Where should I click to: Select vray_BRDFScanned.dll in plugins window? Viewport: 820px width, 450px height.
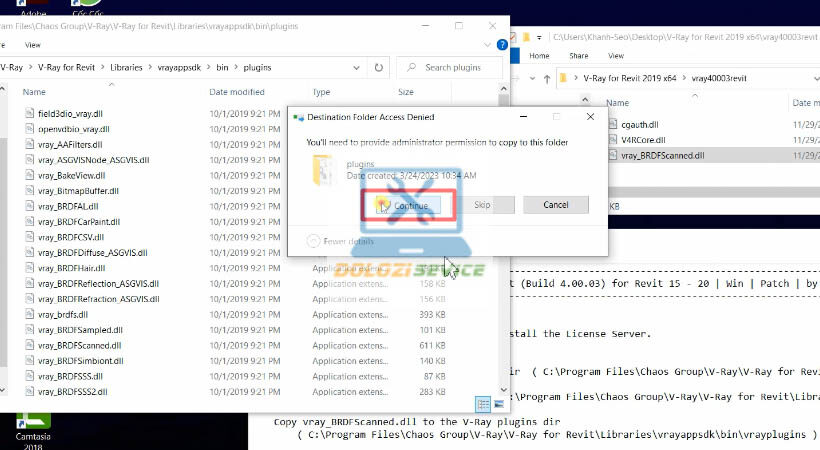point(79,345)
